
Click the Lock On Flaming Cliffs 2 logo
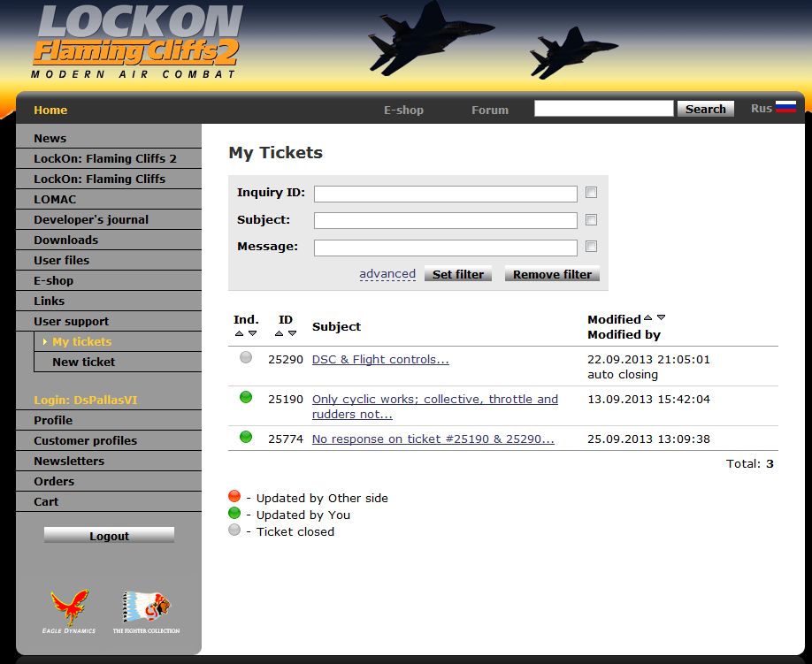[x=137, y=42]
